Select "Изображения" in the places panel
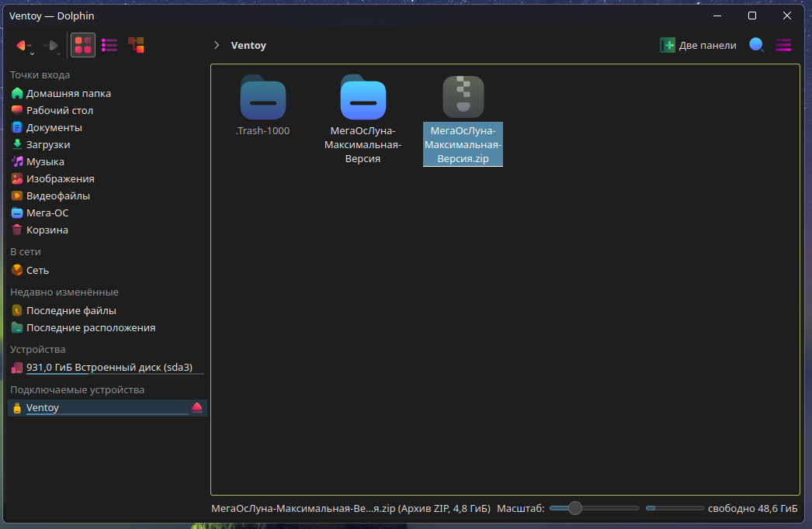Viewport: 812px width, 529px height. (x=107, y=178)
